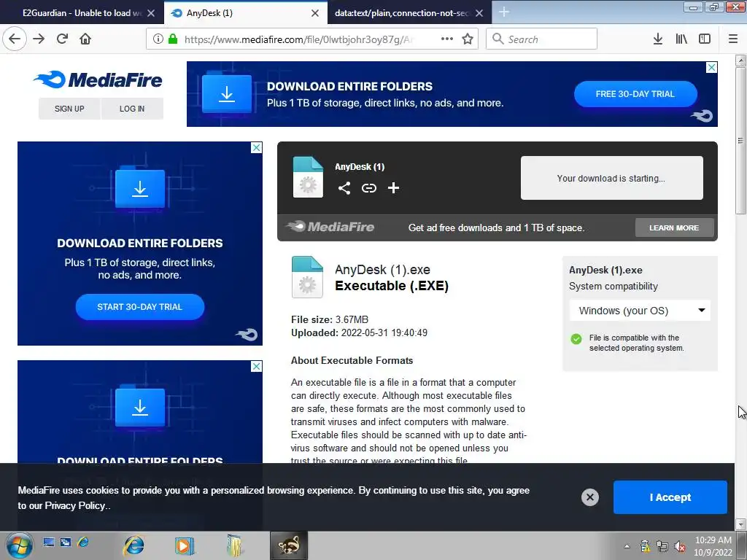747x560 pixels.
Task: Click the MediaFire logo at top left
Action: [98, 80]
